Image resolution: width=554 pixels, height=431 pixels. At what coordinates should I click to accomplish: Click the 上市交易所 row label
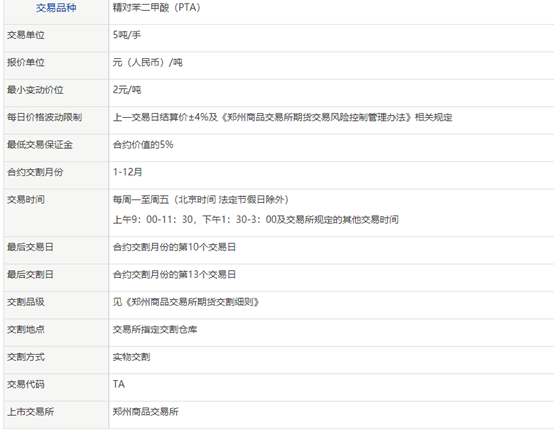click(x=30, y=412)
